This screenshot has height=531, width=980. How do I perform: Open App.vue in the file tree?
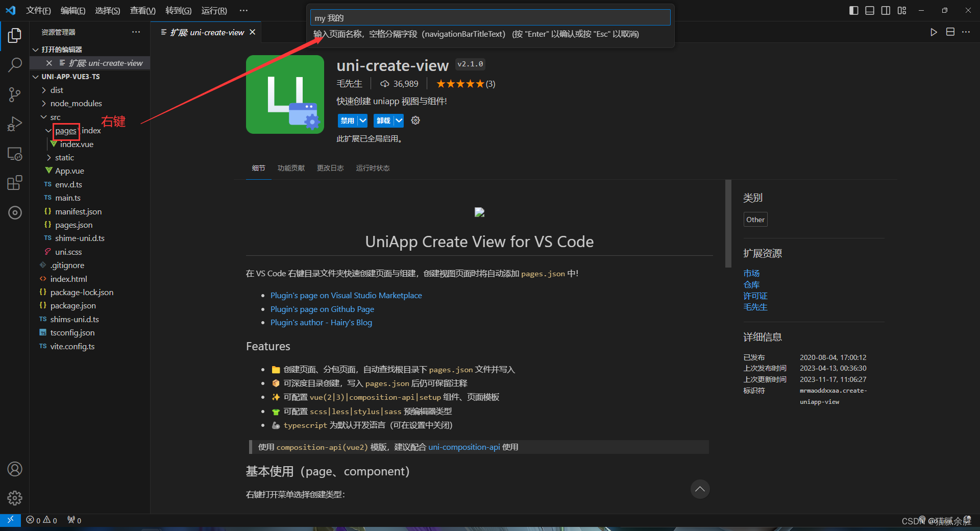point(69,171)
